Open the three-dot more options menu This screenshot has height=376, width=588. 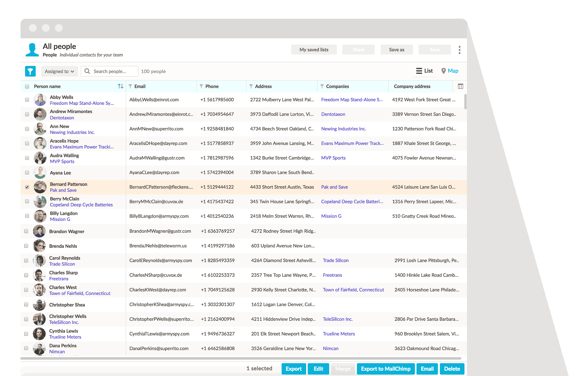[x=459, y=50]
